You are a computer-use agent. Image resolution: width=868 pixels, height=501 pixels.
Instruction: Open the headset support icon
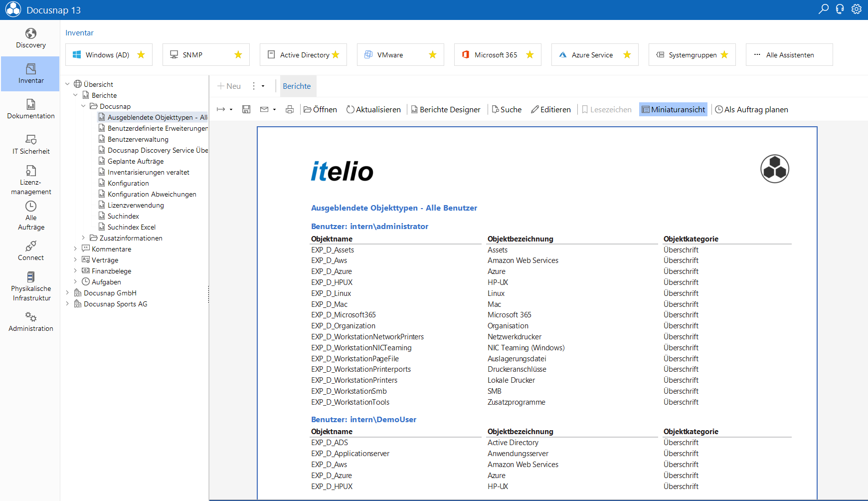pyautogui.click(x=840, y=9)
